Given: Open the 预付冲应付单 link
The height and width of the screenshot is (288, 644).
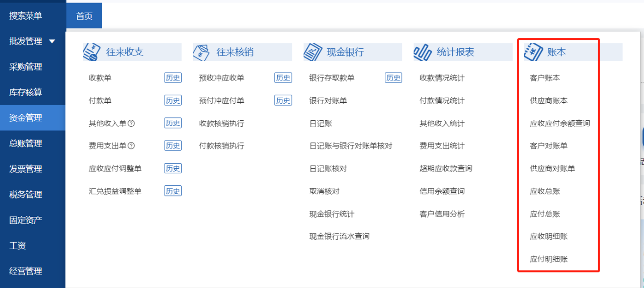Looking at the screenshot, I should point(221,101).
